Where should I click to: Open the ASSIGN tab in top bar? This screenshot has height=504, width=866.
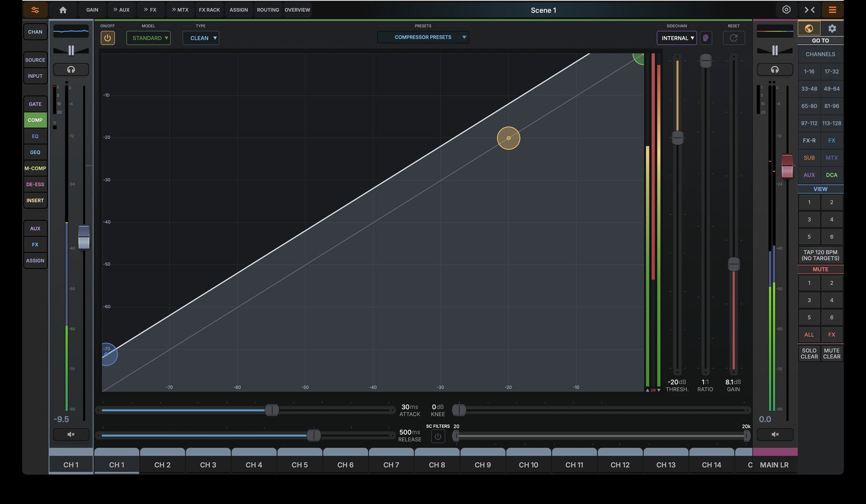click(239, 10)
